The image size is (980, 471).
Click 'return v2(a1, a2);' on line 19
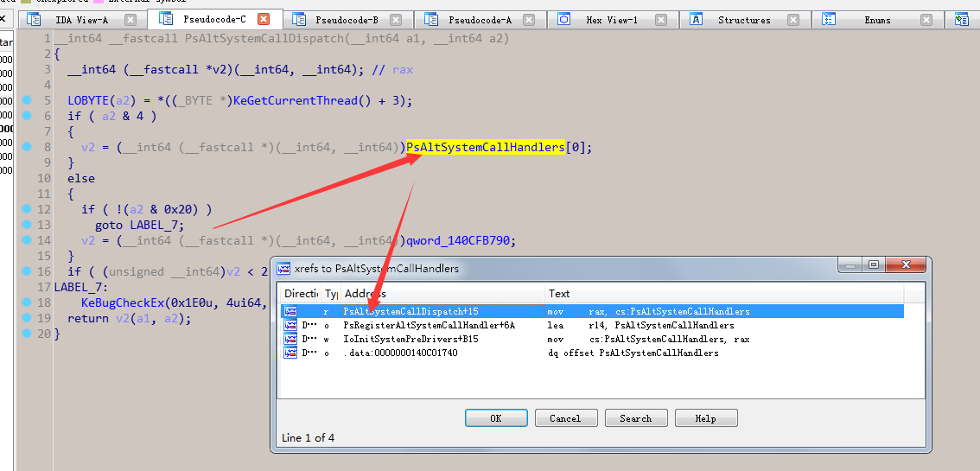point(130,318)
